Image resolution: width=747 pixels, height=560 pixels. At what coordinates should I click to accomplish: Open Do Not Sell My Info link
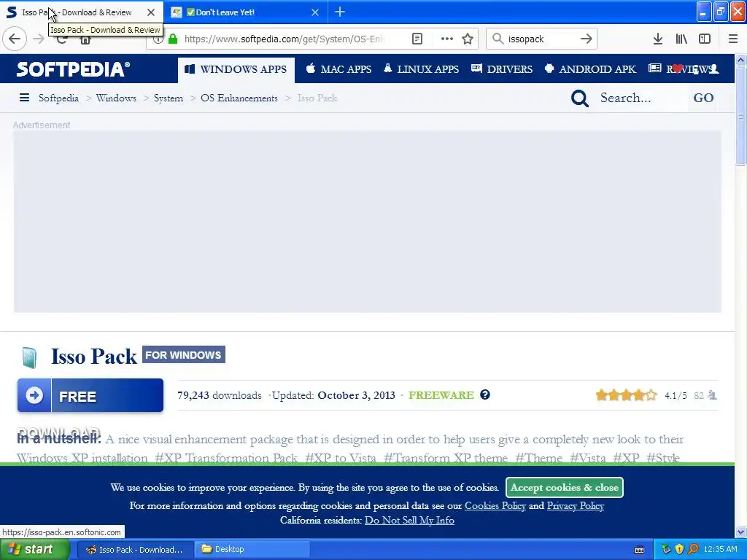pos(409,521)
